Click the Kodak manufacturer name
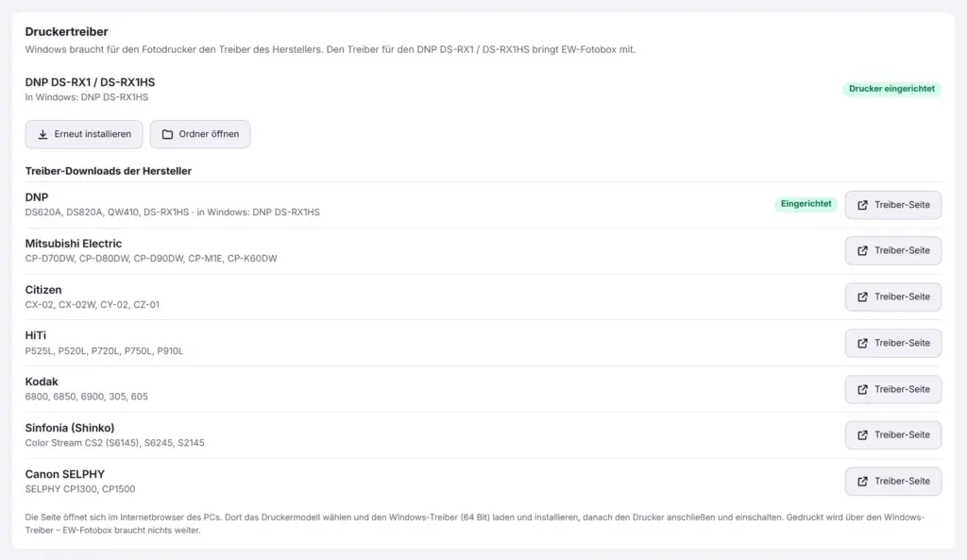Viewport: 967px width, 560px height. [x=42, y=382]
